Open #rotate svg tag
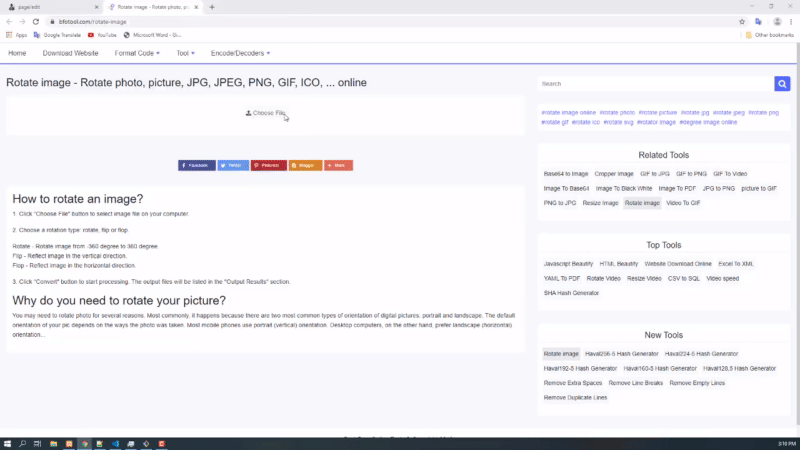Image resolution: width=800 pixels, height=450 pixels. 618,122
